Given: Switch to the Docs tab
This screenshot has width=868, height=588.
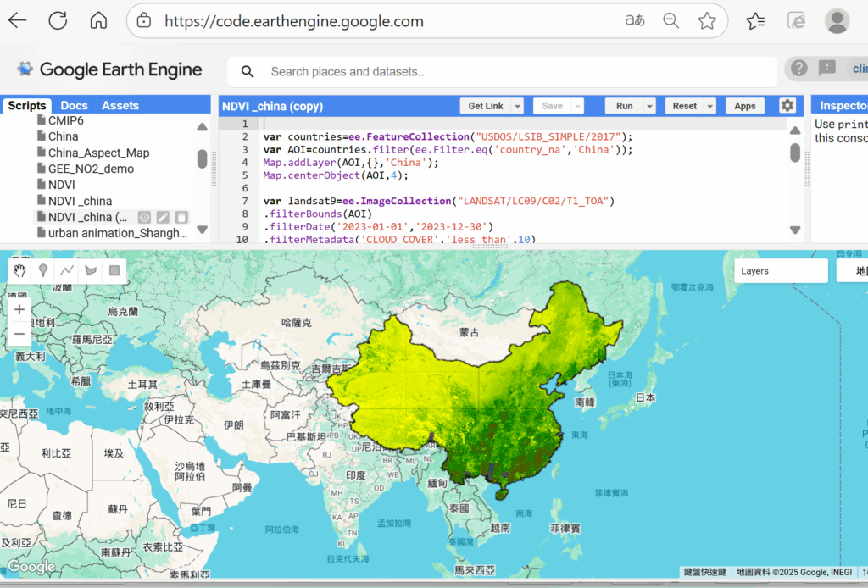Looking at the screenshot, I should tap(74, 106).
